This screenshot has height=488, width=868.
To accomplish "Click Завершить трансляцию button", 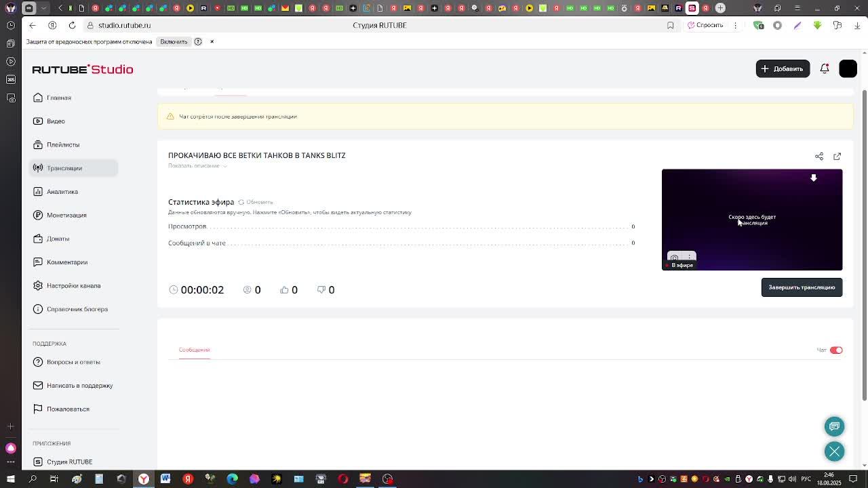I will [x=802, y=287].
